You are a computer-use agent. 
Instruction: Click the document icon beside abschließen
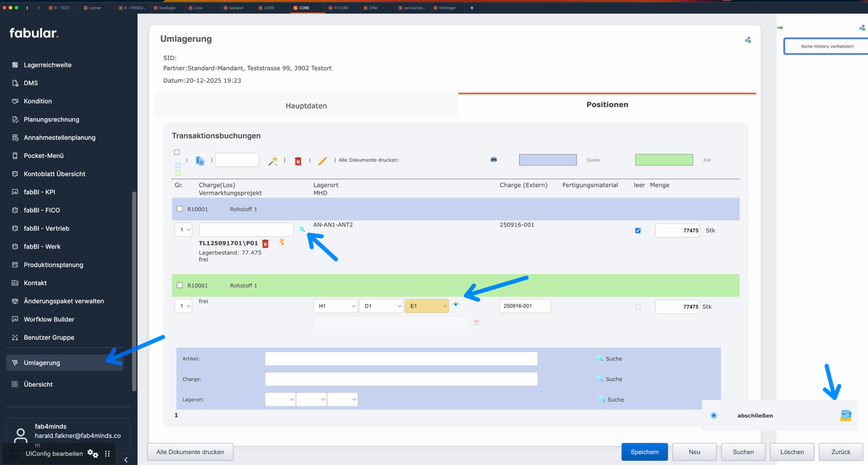[845, 415]
